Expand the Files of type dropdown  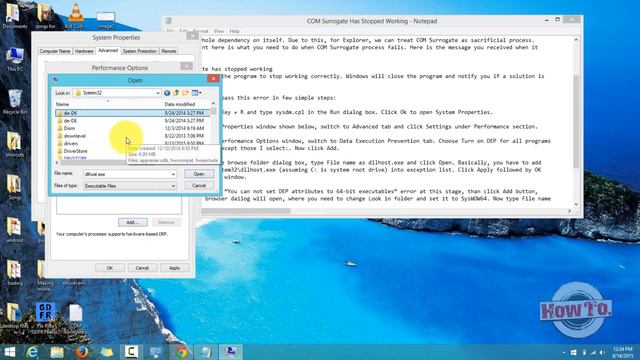(173, 186)
